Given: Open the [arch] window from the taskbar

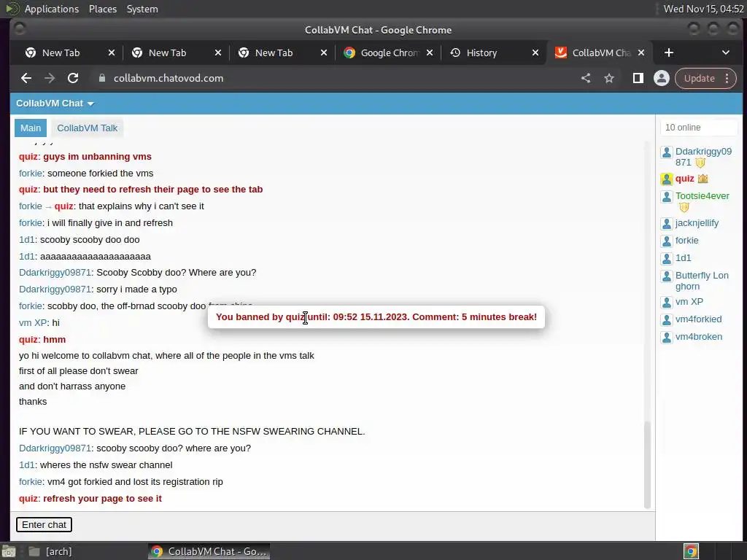Looking at the screenshot, I should click(x=50, y=551).
